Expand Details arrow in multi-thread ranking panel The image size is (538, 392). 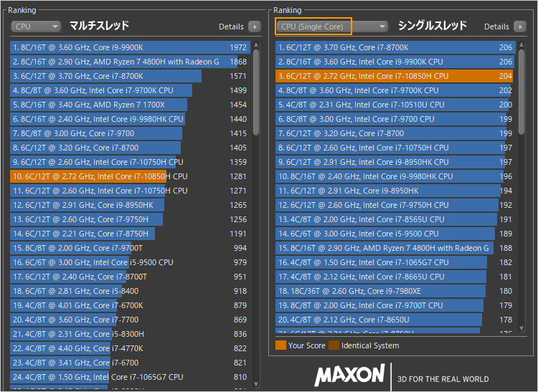tap(255, 27)
